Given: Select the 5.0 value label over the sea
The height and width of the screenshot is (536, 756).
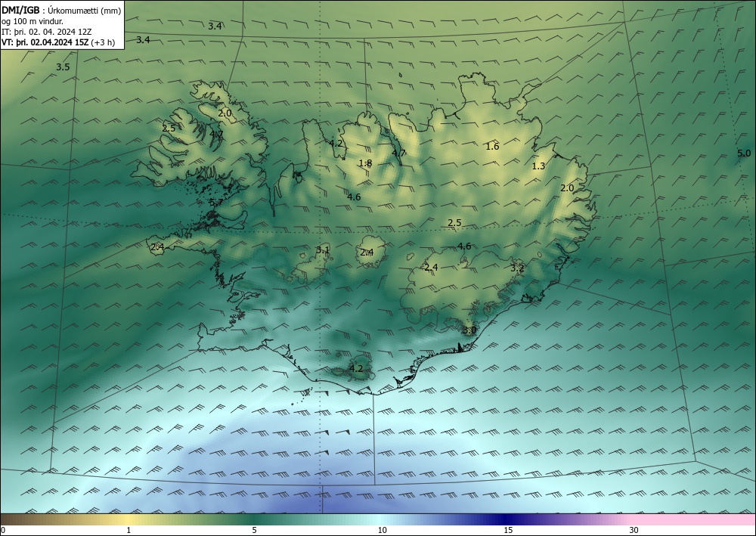Looking at the screenshot, I should pyautogui.click(x=744, y=153).
